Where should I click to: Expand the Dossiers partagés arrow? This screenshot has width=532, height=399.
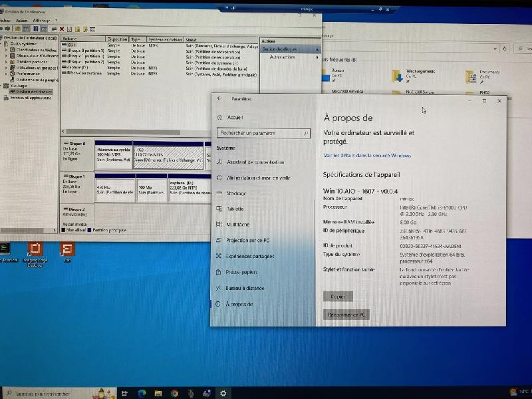[x=6, y=62]
